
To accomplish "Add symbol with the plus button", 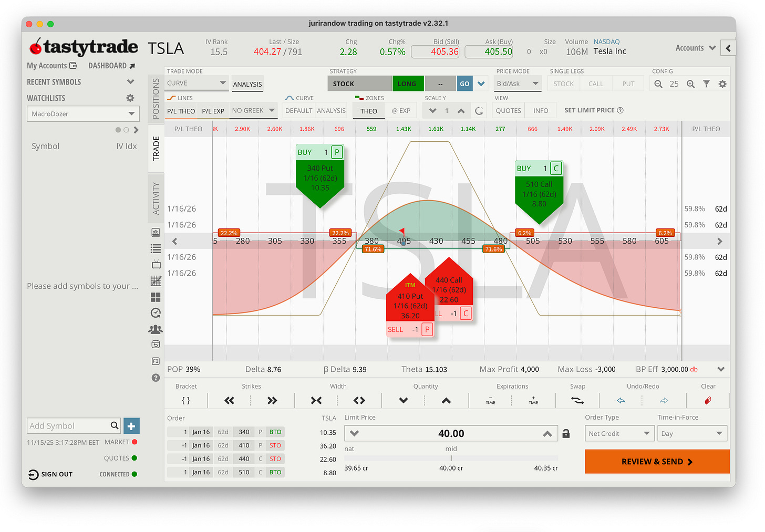I will [x=131, y=426].
